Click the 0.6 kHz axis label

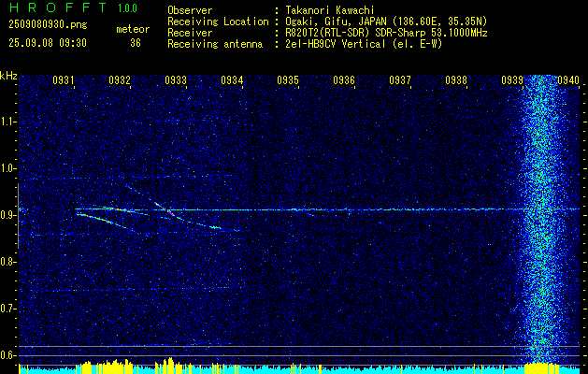click(x=8, y=355)
